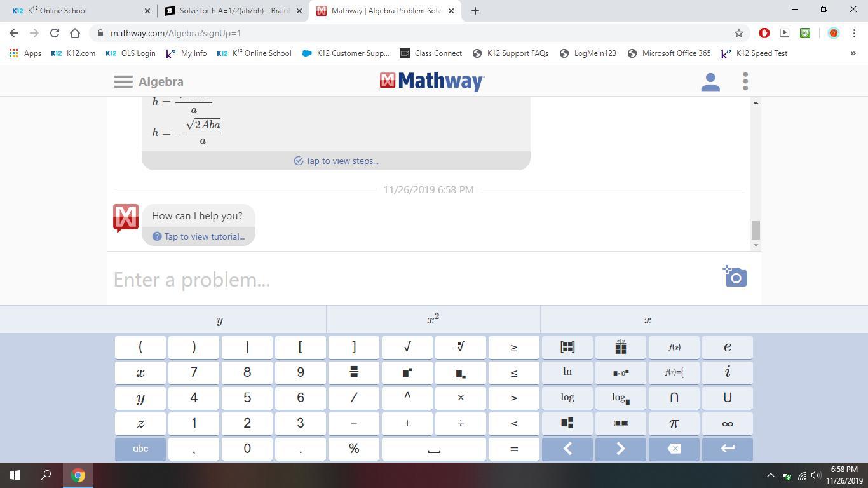Open the Windows Start menu
Image resolution: width=868 pixels, height=488 pixels.
coord(15,475)
